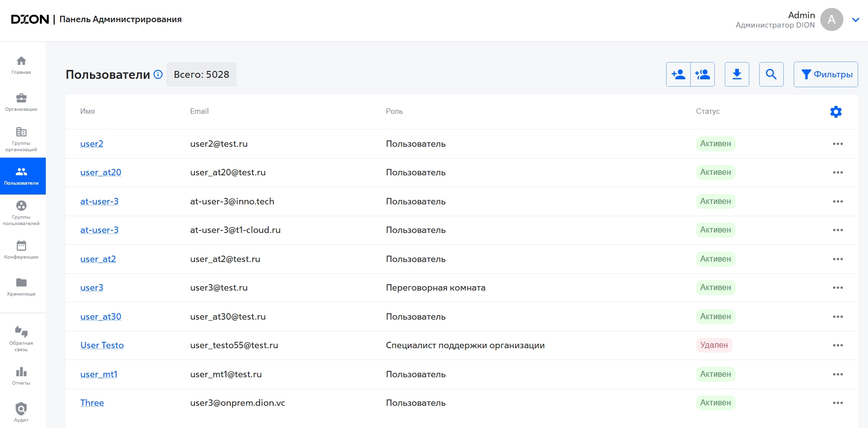Open Обратная связь feedback section
The image size is (868, 428).
(21, 339)
